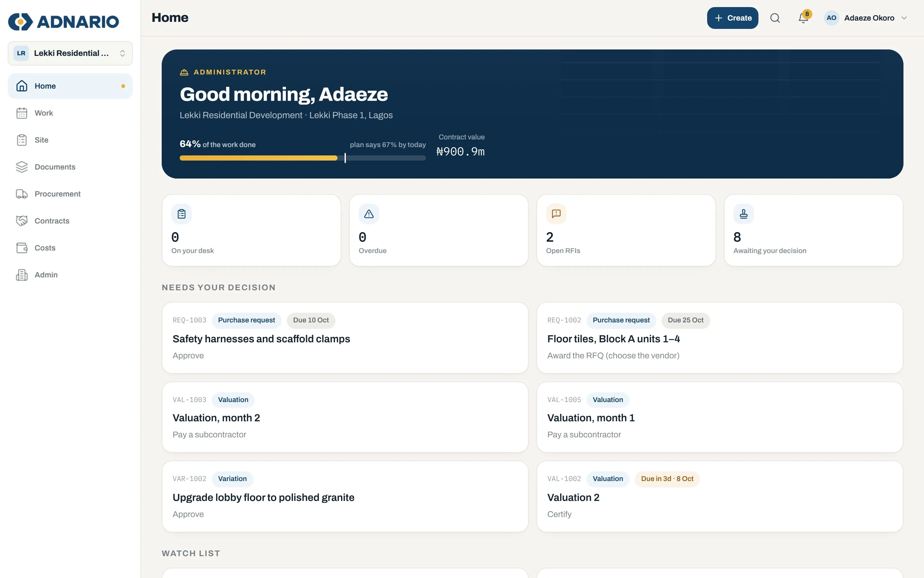Image resolution: width=924 pixels, height=578 pixels.
Task: Click the Create button
Action: coord(732,18)
